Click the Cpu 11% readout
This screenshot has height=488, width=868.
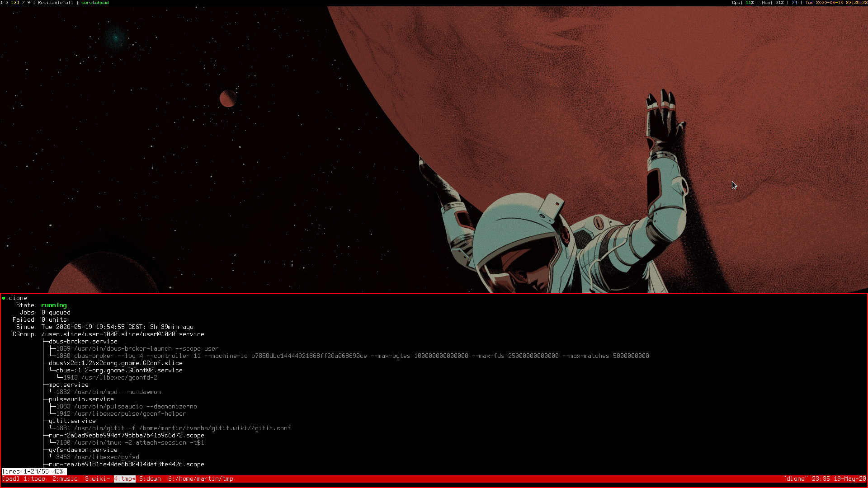pos(743,3)
